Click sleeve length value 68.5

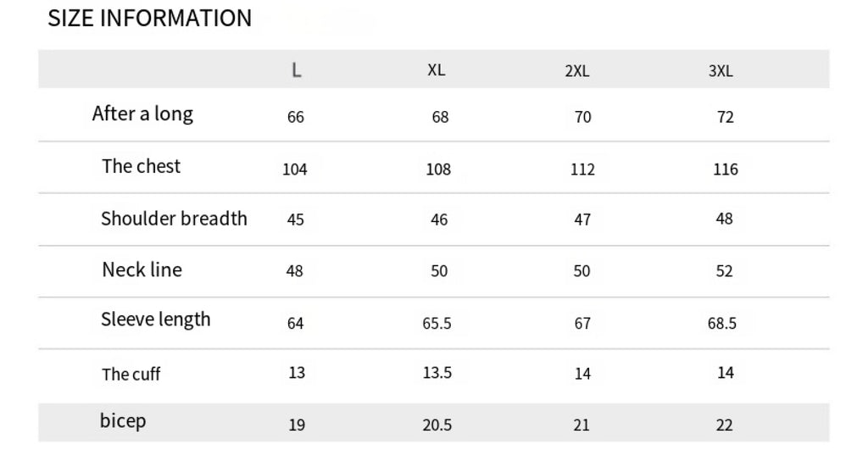coord(722,324)
